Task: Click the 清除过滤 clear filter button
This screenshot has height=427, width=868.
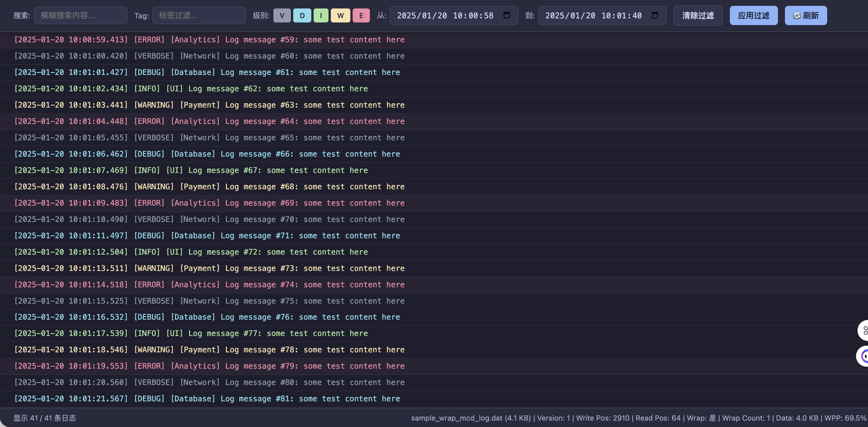Action: (x=698, y=15)
